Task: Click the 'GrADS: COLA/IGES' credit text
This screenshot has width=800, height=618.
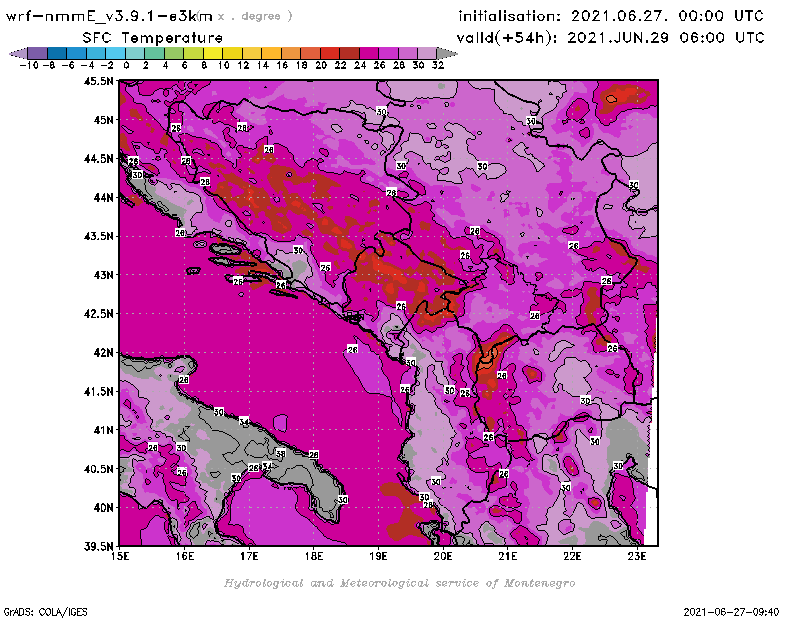Action: [46, 612]
